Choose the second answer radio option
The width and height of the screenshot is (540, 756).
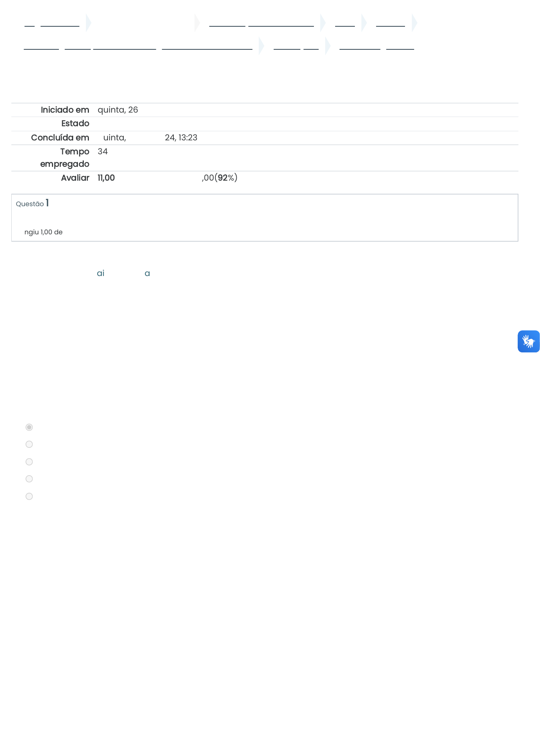pos(29,444)
